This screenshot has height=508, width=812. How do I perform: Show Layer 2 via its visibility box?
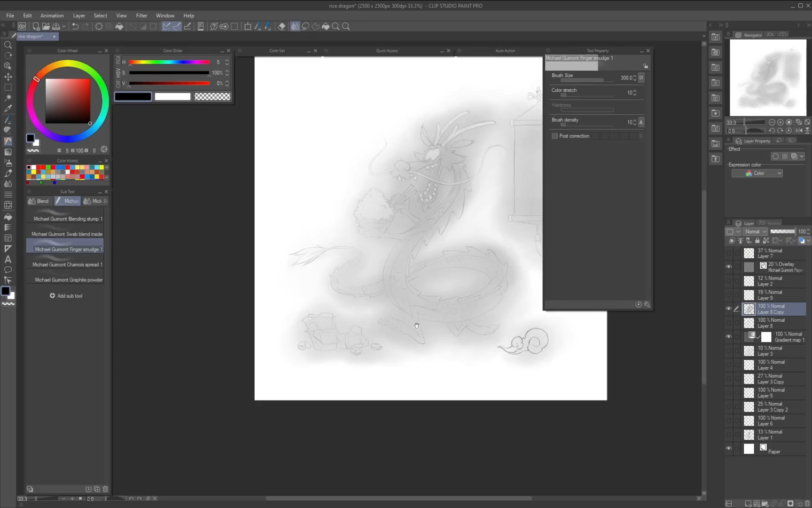(x=728, y=281)
